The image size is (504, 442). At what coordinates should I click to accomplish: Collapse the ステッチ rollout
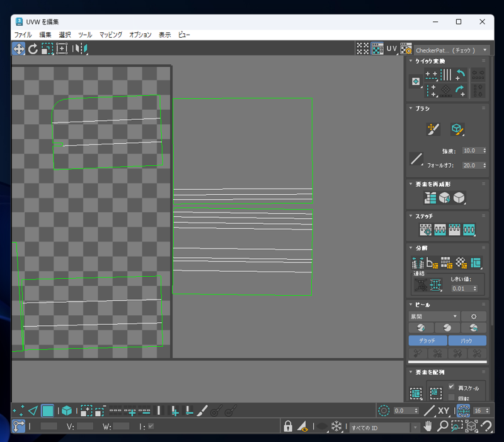411,216
